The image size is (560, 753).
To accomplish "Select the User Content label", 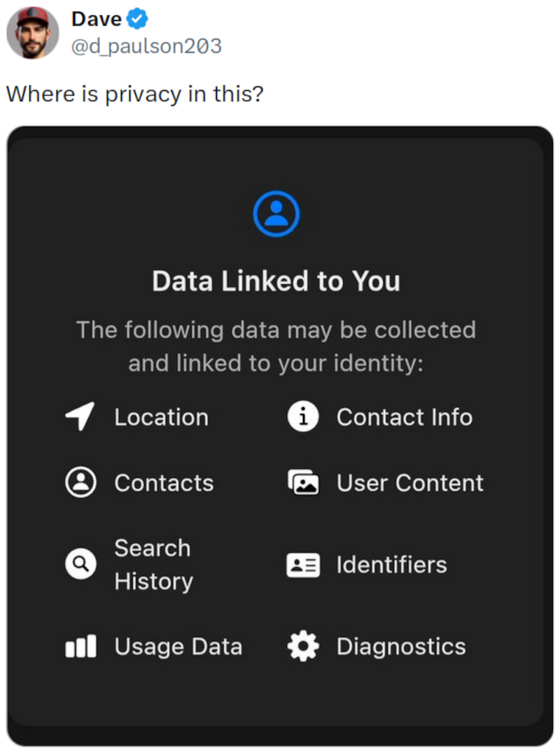I will coord(409,483).
